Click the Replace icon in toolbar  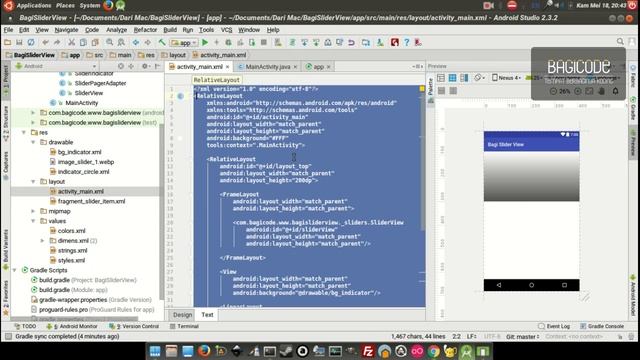(121, 42)
